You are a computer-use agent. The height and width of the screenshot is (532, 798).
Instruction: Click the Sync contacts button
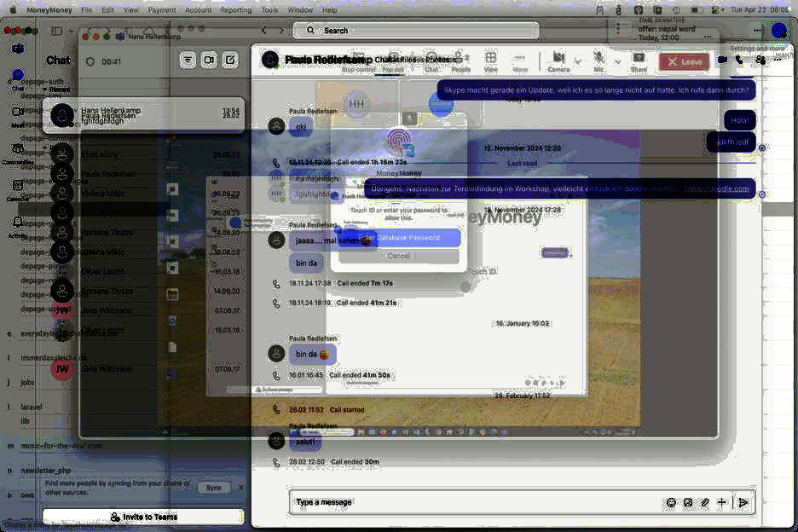click(214, 488)
